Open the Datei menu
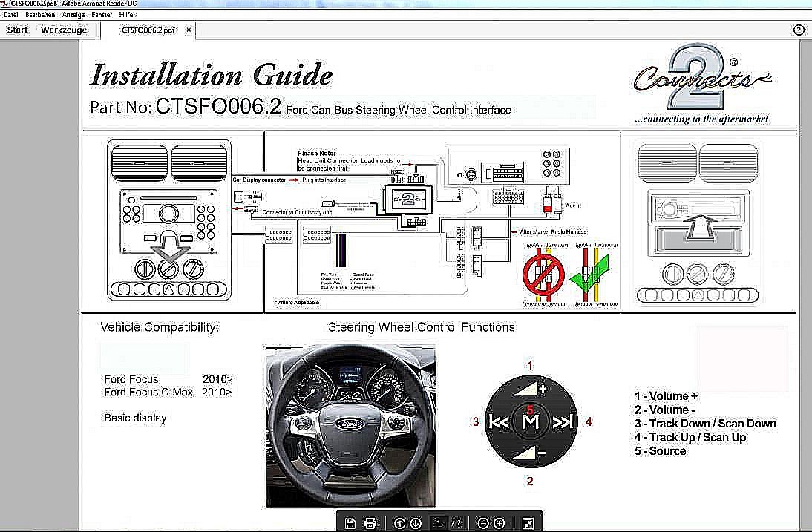This screenshot has width=812, height=532. coord(10,15)
